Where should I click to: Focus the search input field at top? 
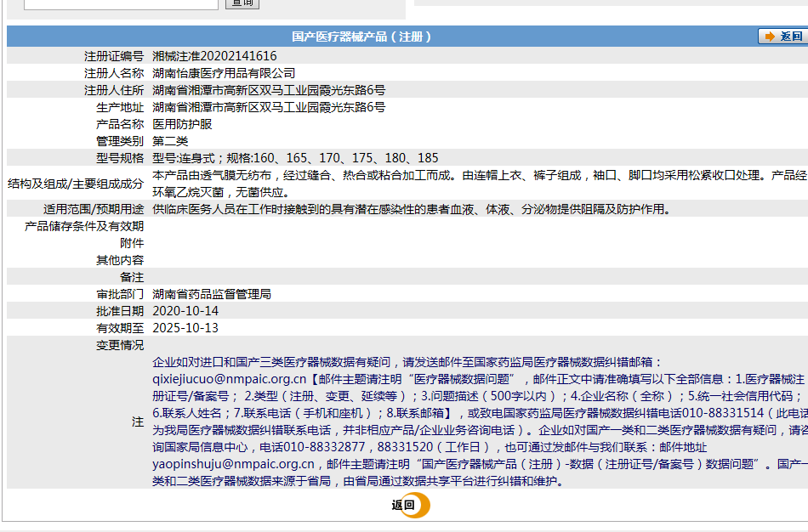(x=121, y=3)
